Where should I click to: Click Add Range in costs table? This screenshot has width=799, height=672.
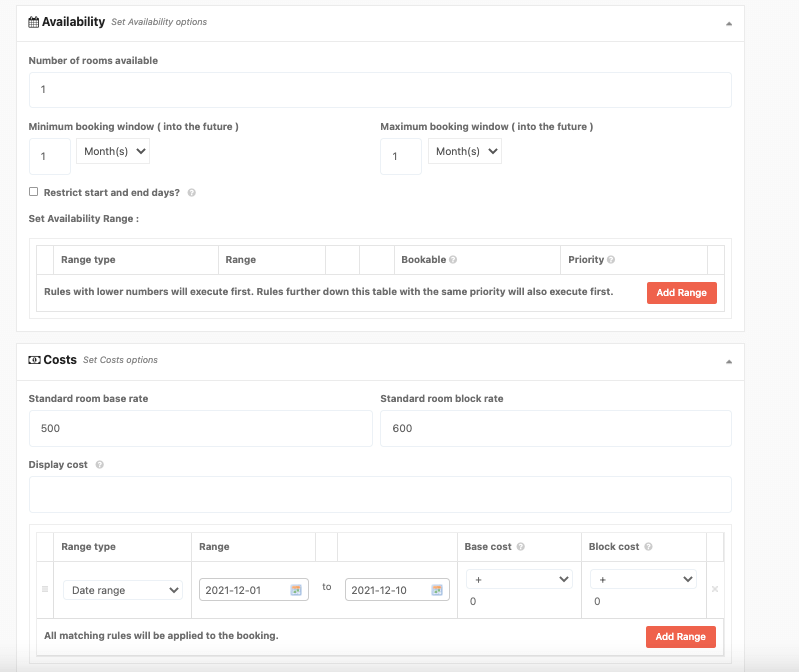point(681,636)
